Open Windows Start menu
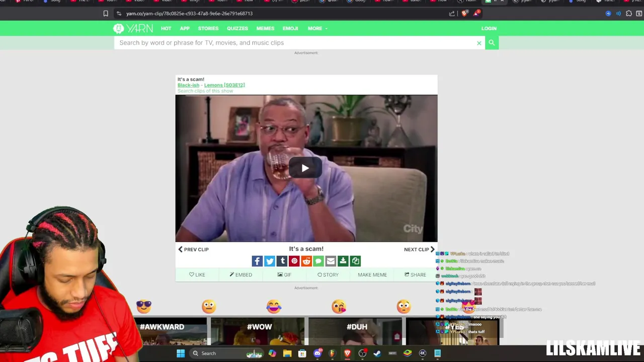Image resolution: width=644 pixels, height=362 pixels. [181, 353]
